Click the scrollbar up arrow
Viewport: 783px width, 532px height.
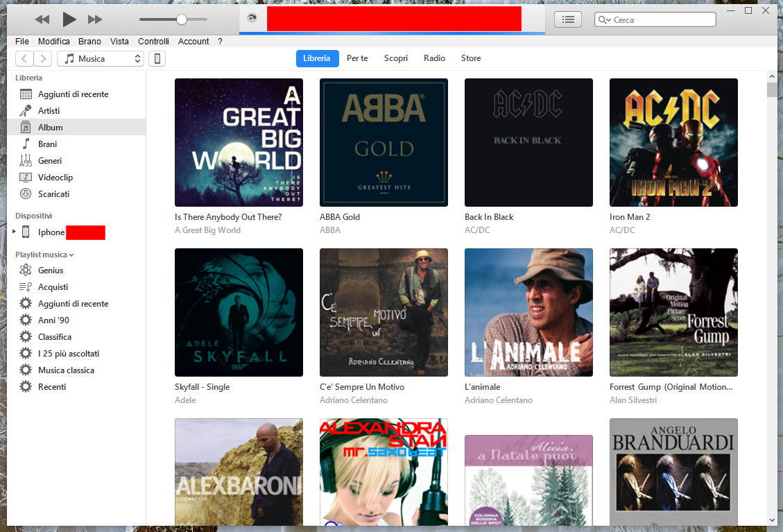click(772, 77)
